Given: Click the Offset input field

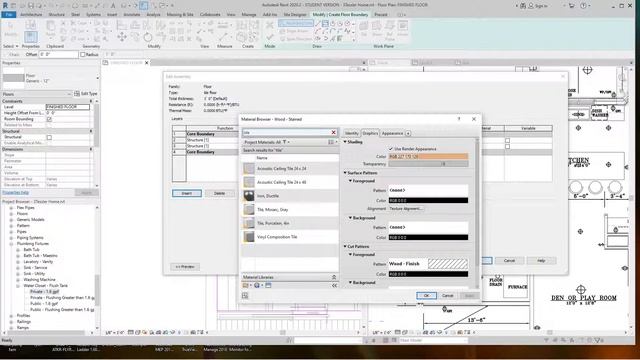Looking at the screenshot, I should 58,54.
